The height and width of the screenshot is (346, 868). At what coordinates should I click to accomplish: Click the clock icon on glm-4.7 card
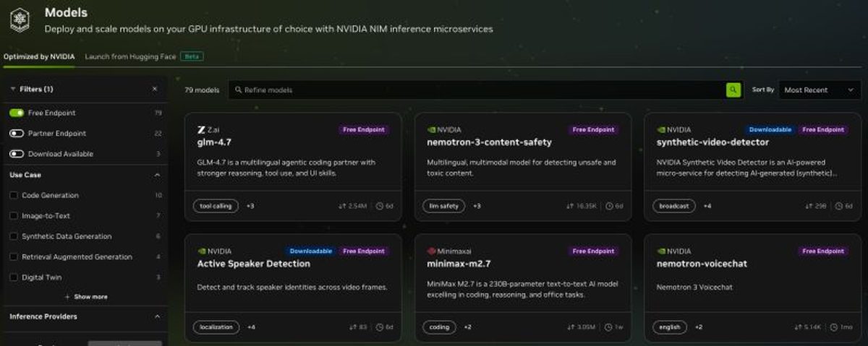[380, 206]
